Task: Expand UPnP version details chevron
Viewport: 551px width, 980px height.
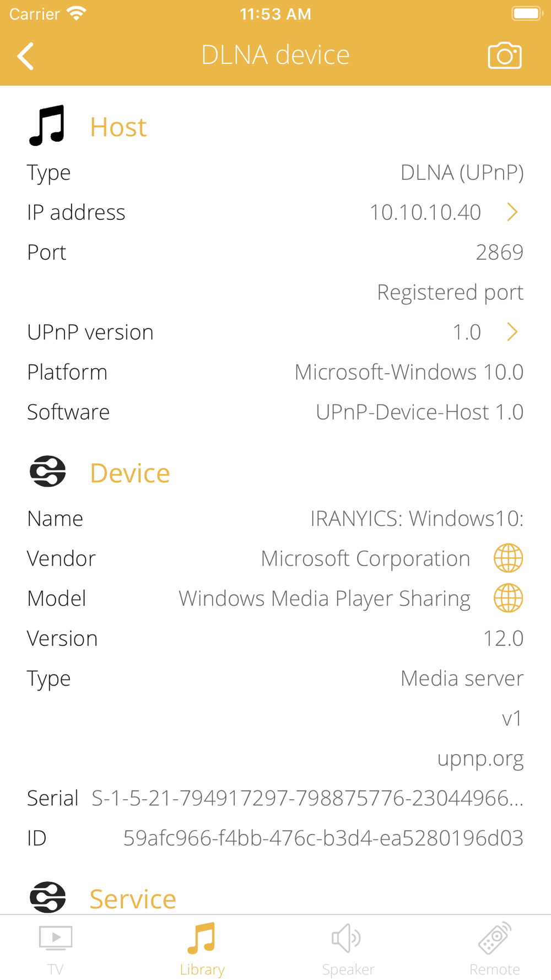Action: pyautogui.click(x=512, y=332)
